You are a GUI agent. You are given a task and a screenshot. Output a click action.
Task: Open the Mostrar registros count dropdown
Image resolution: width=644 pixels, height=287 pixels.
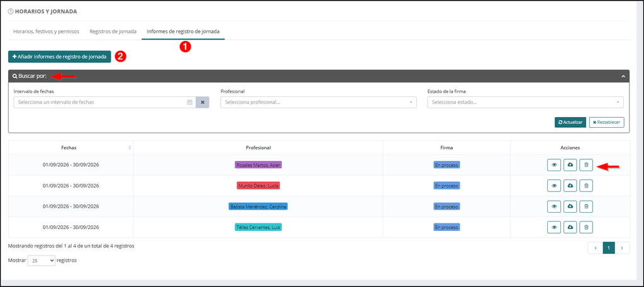click(x=42, y=261)
